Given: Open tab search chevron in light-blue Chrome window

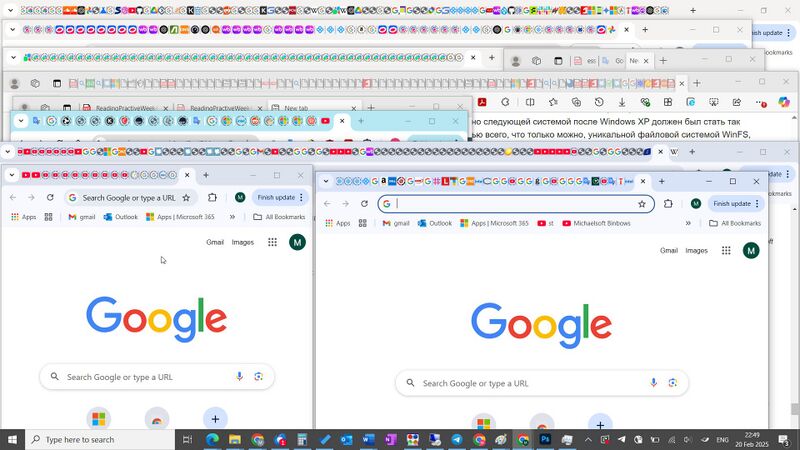Looking at the screenshot, I should (21, 121).
